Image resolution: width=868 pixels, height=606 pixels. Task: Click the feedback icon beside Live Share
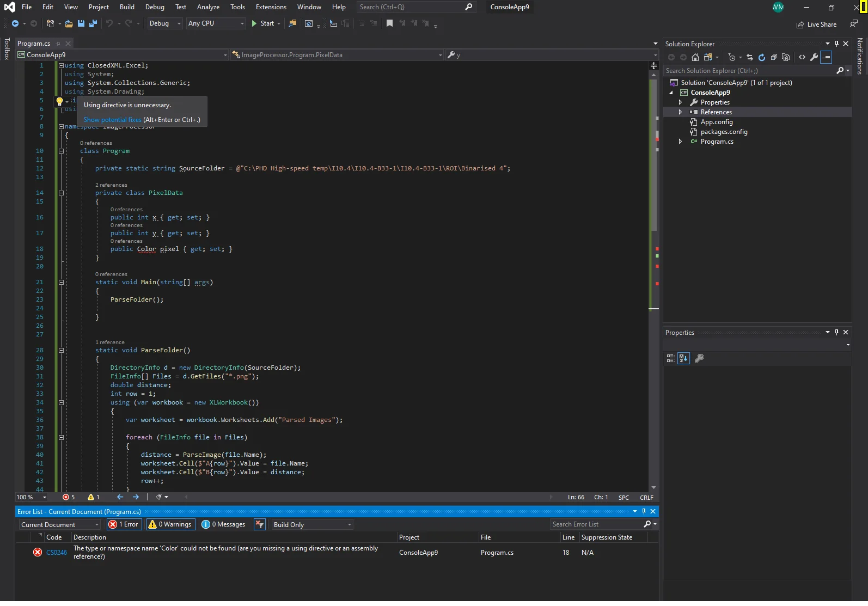click(854, 24)
